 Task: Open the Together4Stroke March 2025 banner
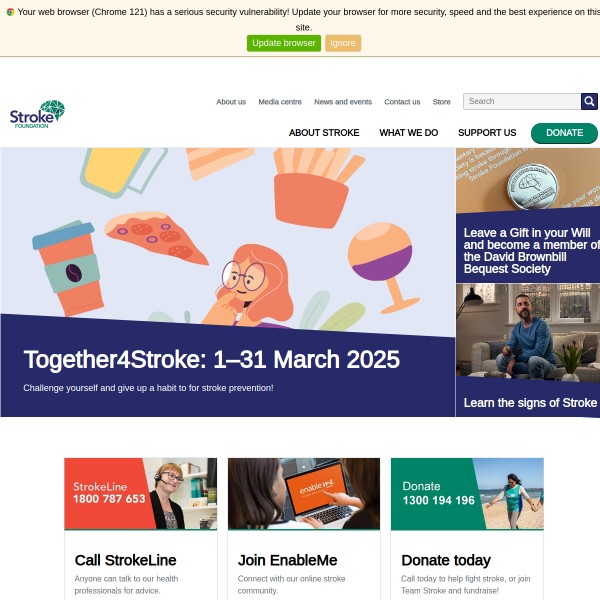(x=228, y=282)
